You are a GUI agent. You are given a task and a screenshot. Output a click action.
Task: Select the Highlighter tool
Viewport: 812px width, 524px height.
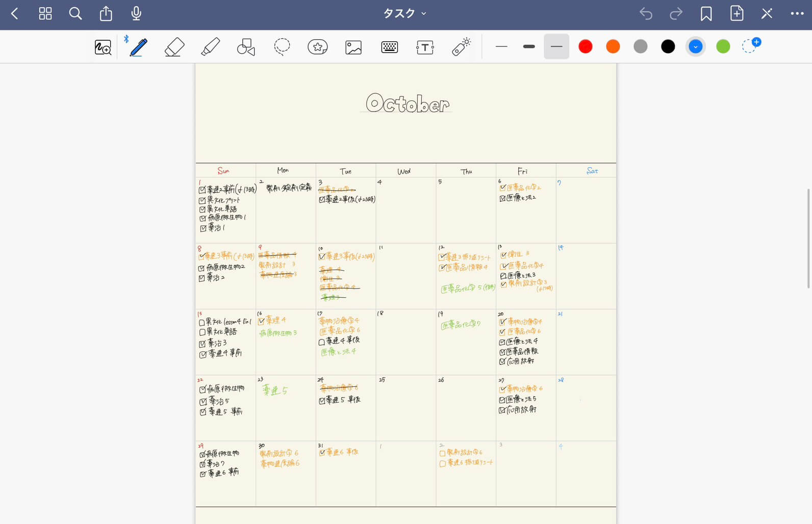click(x=210, y=47)
